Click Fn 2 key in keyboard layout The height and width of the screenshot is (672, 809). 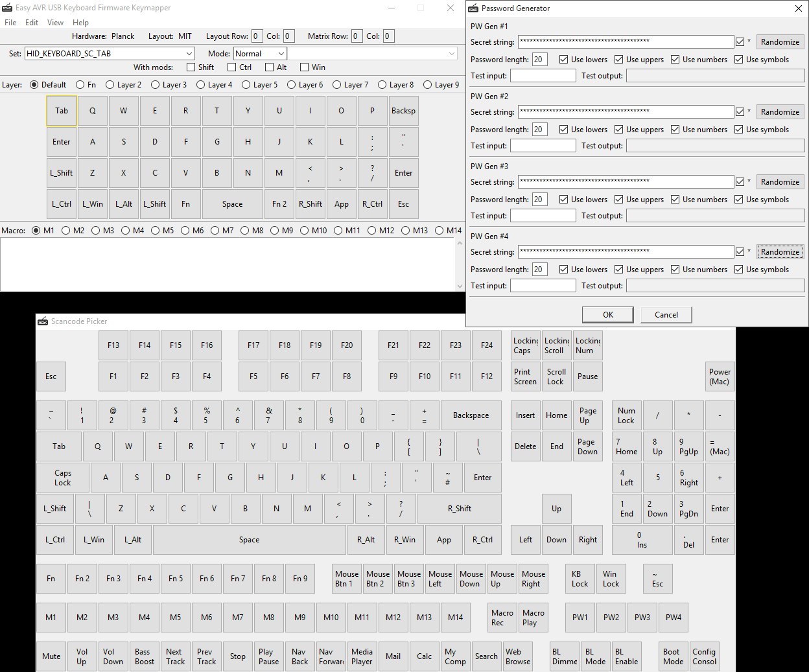[279, 204]
